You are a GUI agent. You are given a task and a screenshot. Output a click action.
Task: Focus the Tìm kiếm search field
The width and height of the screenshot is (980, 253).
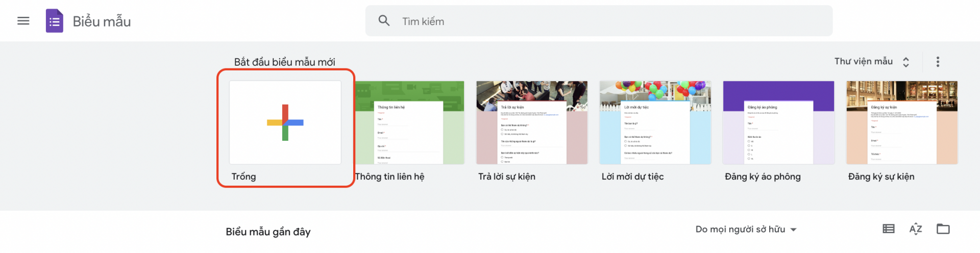[599, 21]
